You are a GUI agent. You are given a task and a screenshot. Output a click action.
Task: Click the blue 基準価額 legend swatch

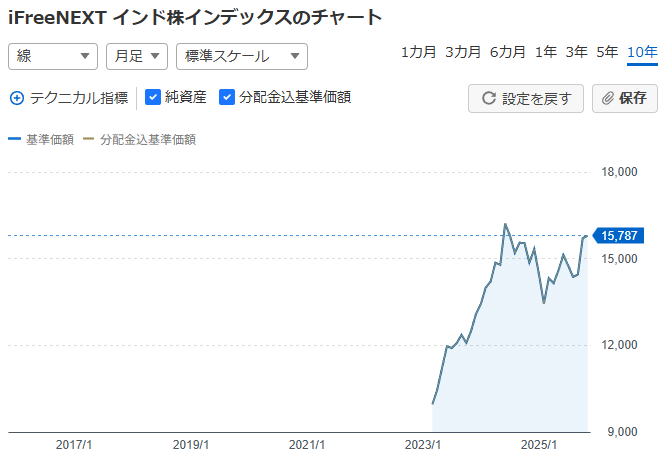coord(14,139)
